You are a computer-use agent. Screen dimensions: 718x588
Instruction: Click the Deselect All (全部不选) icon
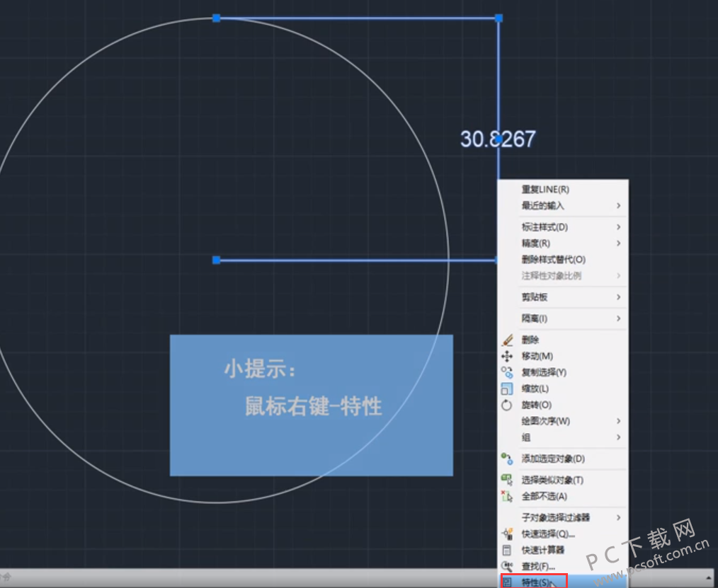point(507,496)
